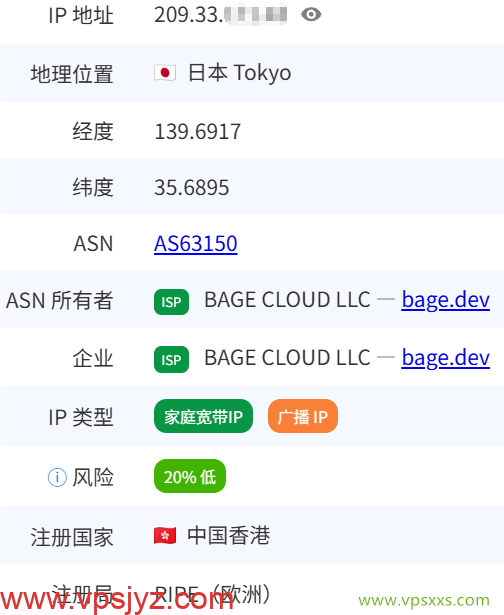Select the 日本 Tokyo location text
This screenshot has width=504, height=615.
pyautogui.click(x=239, y=73)
